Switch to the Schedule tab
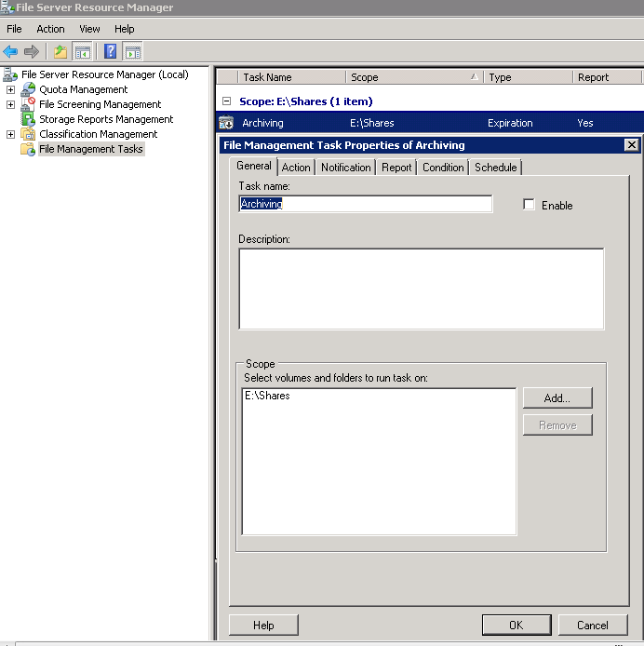The image size is (644, 646). pyautogui.click(x=496, y=168)
